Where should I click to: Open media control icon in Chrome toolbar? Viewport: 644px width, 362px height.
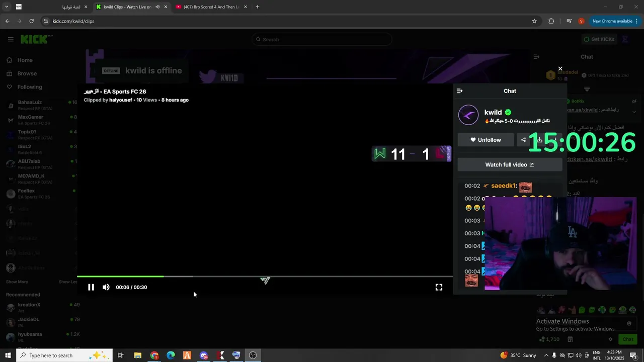point(569,21)
